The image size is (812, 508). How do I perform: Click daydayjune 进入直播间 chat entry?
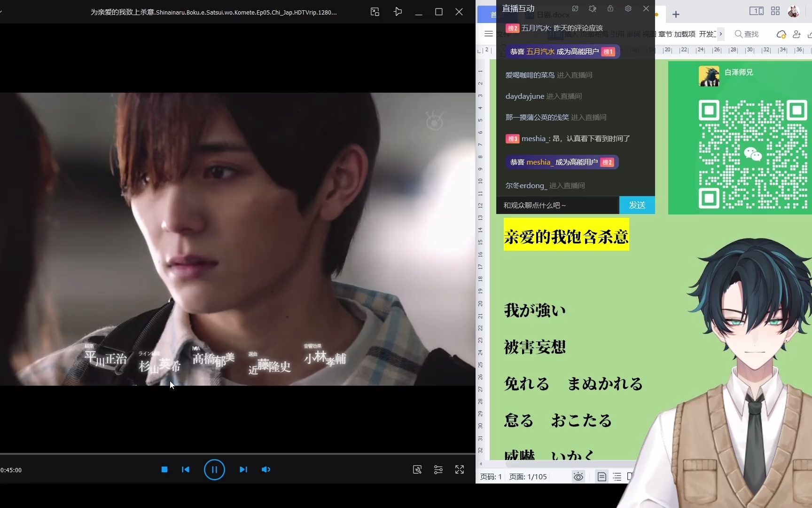(x=544, y=96)
